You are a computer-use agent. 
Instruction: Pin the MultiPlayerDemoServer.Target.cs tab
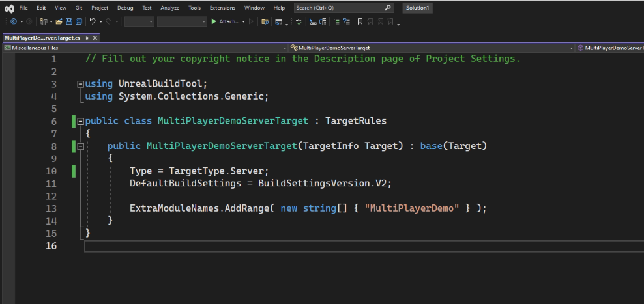click(x=85, y=38)
